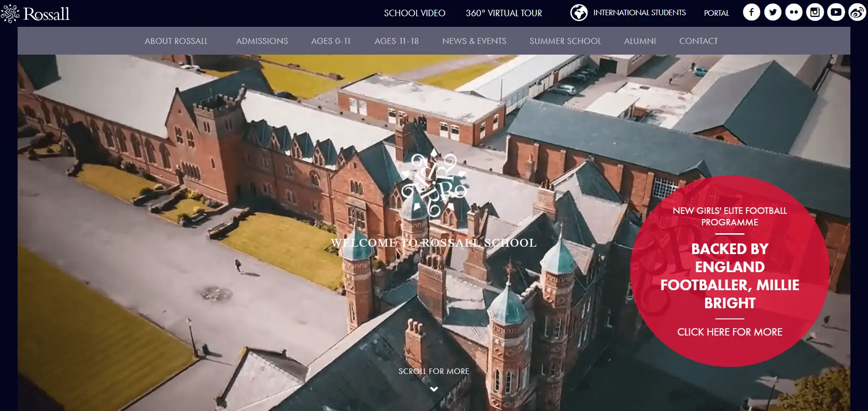
Task: Click 'Click Here For More' in red circle
Action: [x=730, y=332]
